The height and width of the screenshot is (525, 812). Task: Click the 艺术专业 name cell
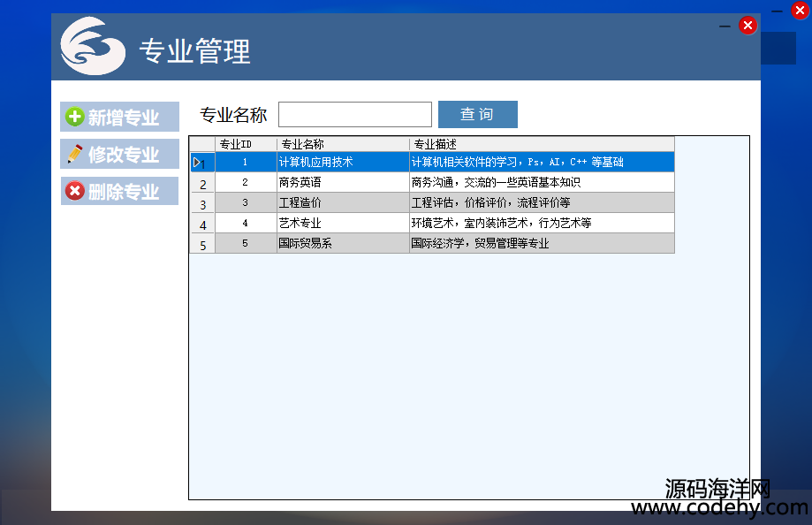[x=342, y=224]
